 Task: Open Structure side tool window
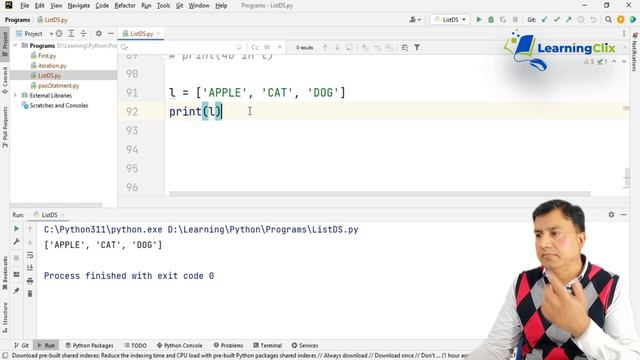point(5,318)
